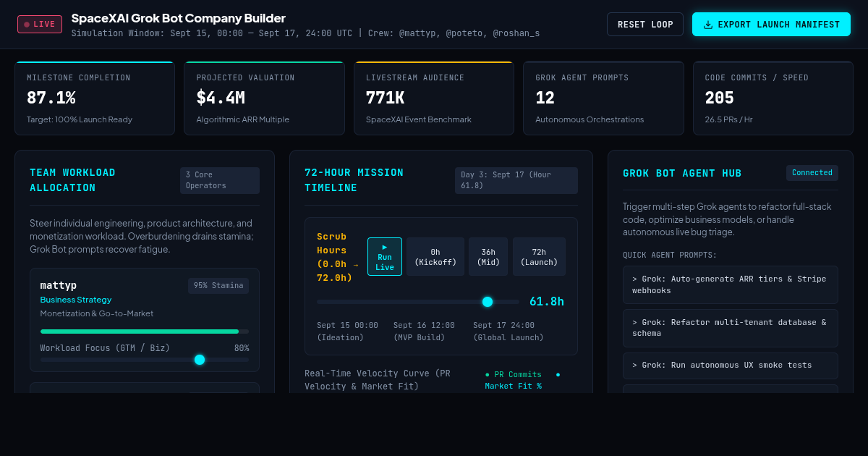Image resolution: width=868 pixels, height=456 pixels.
Task: Click the Connected status badge
Action: click(x=812, y=173)
